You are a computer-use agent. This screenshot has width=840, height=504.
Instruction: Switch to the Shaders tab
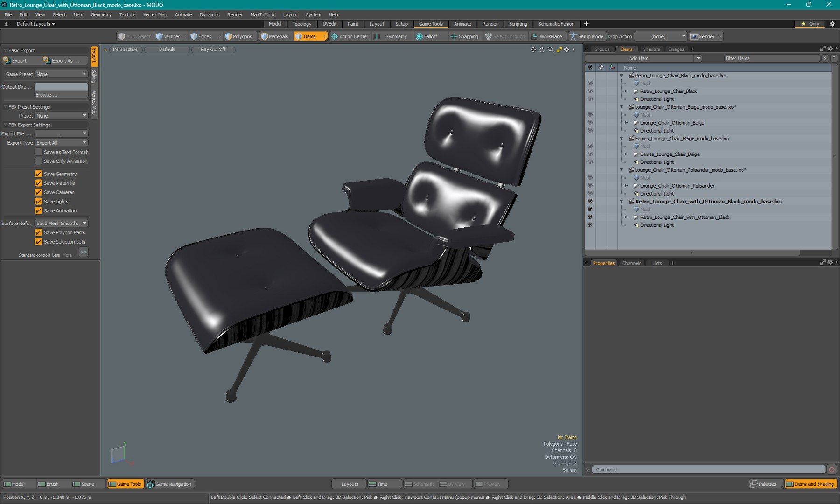(651, 49)
